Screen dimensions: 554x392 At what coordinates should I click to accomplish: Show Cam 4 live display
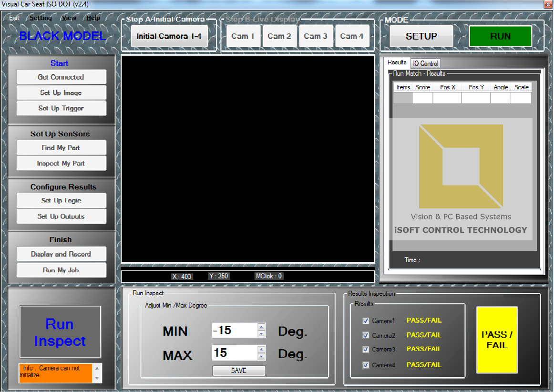point(352,36)
